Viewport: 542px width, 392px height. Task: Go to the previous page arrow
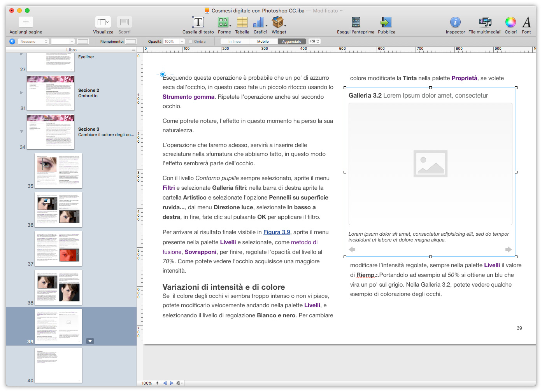[165, 383]
